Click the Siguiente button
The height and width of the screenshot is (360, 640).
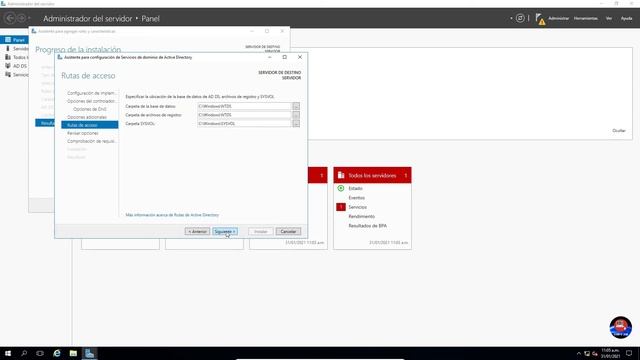click(x=225, y=231)
